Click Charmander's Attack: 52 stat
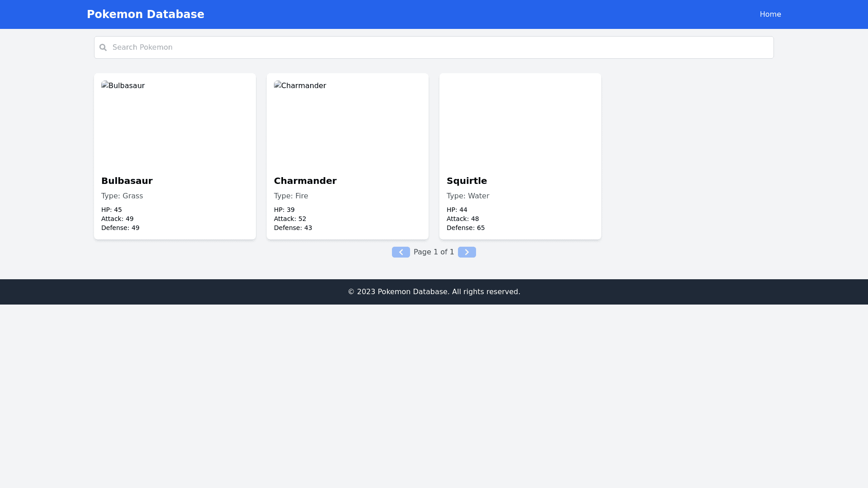 tap(290, 219)
